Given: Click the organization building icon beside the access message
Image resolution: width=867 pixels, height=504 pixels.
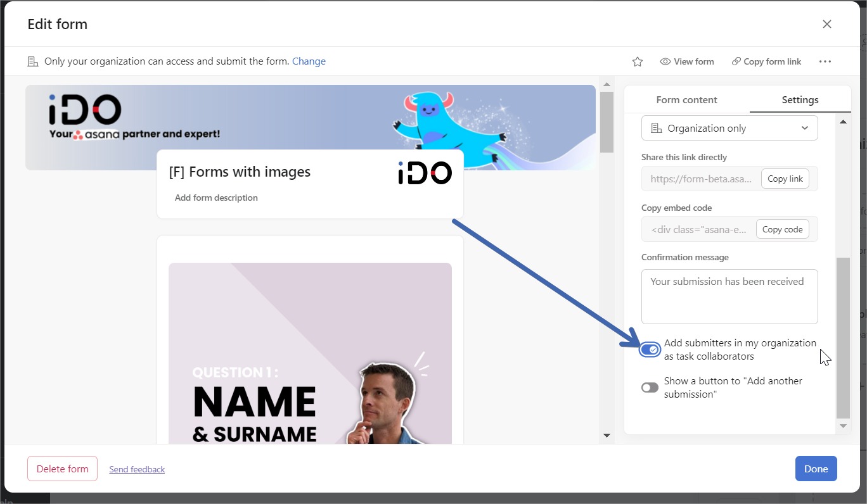Looking at the screenshot, I should click(32, 61).
